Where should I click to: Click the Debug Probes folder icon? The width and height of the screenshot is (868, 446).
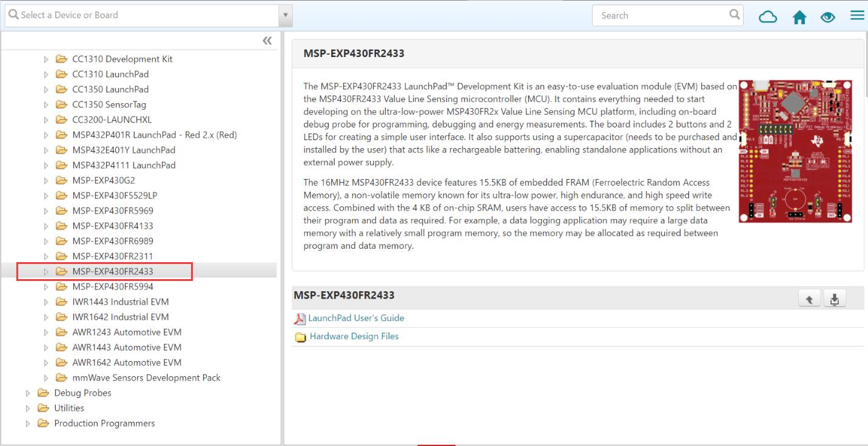click(43, 393)
